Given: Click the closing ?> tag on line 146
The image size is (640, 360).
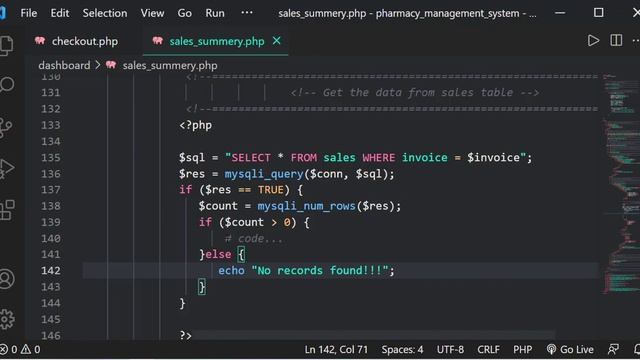Looking at the screenshot, I should [185, 335].
